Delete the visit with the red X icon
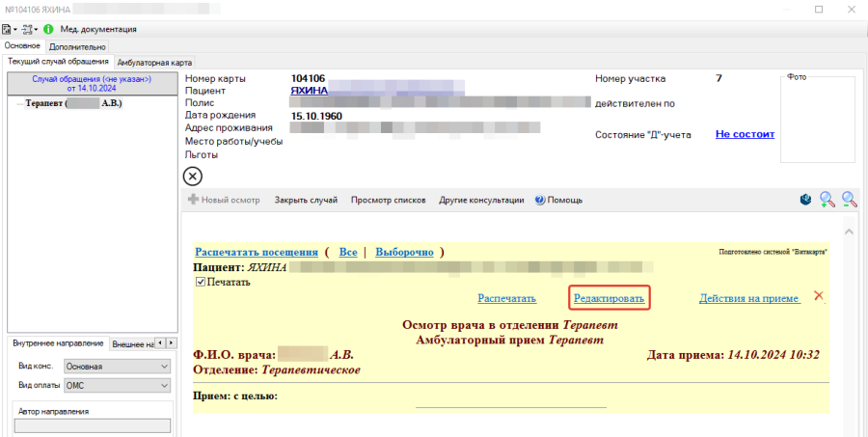 pos(819,296)
